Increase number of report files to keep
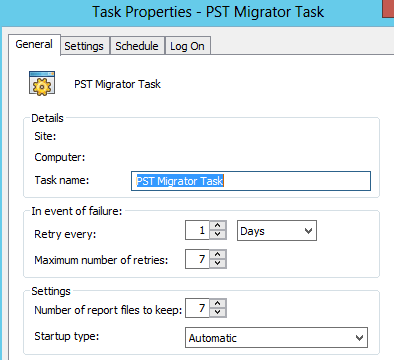 point(218,303)
